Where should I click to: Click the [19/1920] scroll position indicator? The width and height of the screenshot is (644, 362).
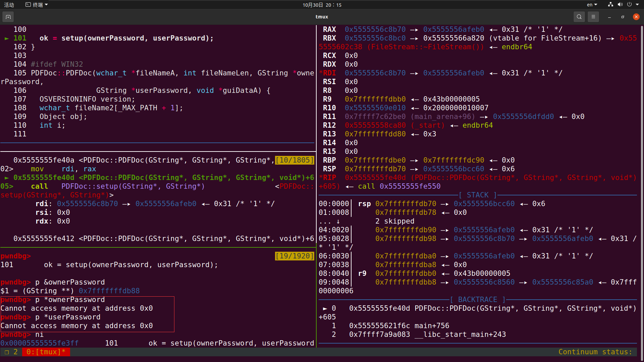click(x=295, y=256)
